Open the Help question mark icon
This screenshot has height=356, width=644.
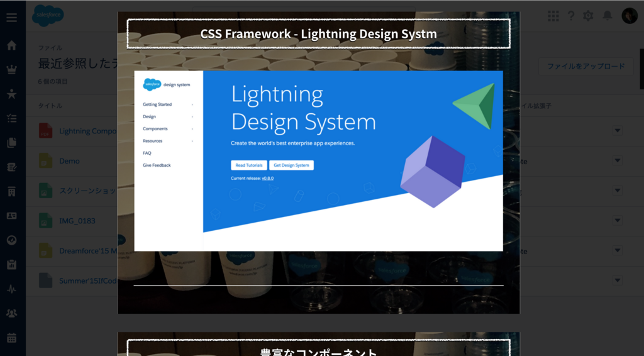571,16
